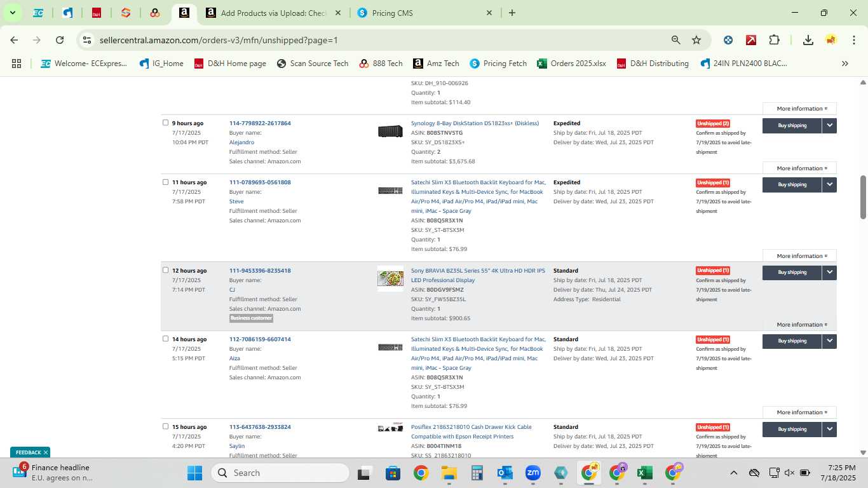Open Chrome three-dot menu

click(x=854, y=40)
